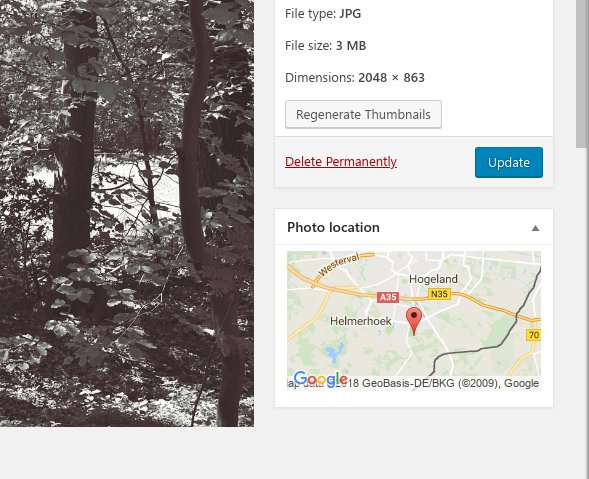Collapse the Photo location panel with triangle
The width and height of the screenshot is (589, 479).
tap(535, 228)
